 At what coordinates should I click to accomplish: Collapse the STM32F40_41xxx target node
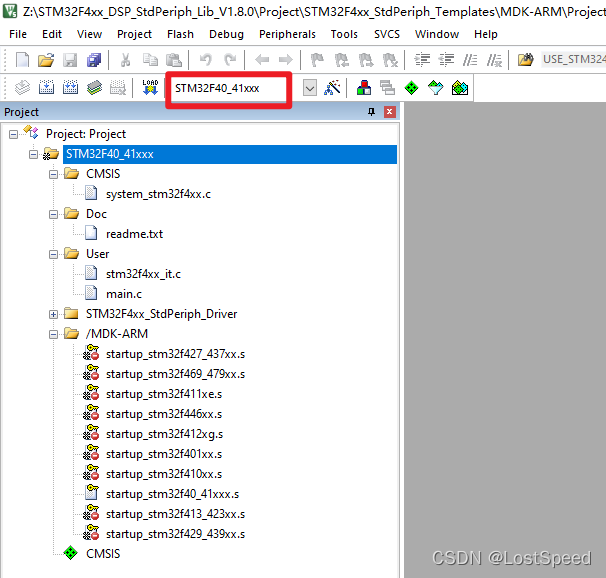[34, 155]
